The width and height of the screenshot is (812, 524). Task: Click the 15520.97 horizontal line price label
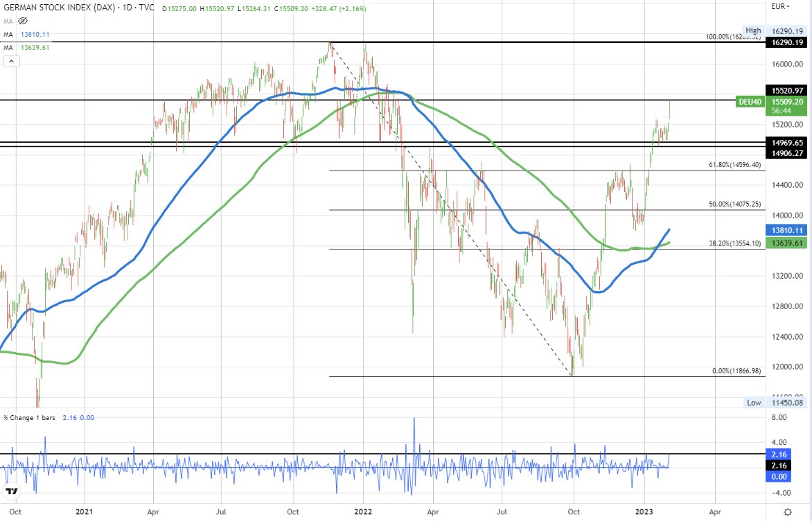click(787, 91)
